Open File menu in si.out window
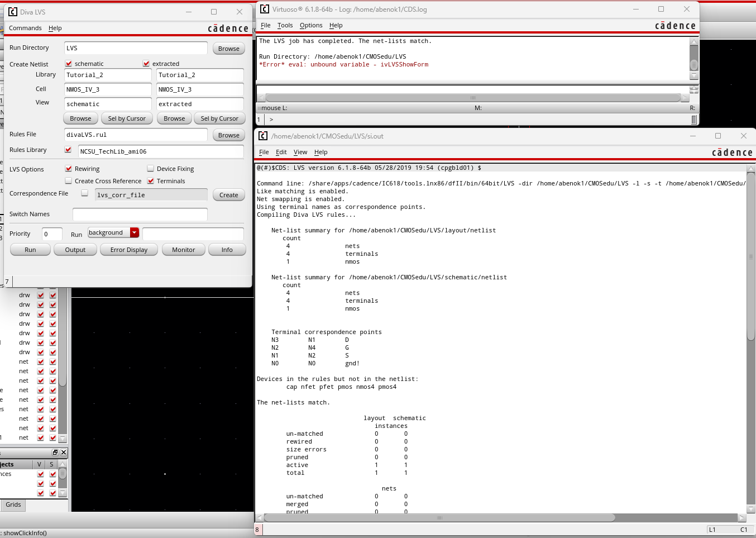The height and width of the screenshot is (538, 756). tap(264, 152)
